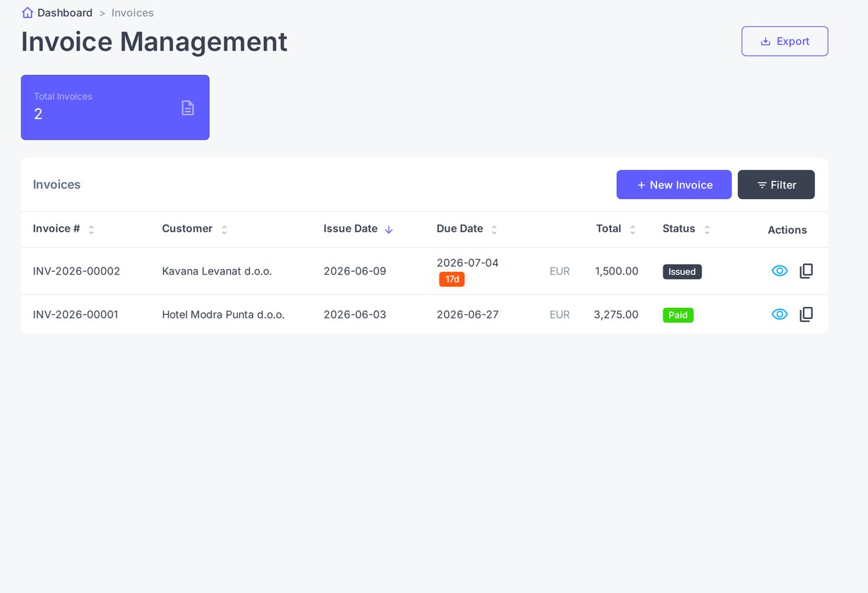Open the Dashboard breadcrumb link
The image size is (868, 593).
(x=65, y=13)
